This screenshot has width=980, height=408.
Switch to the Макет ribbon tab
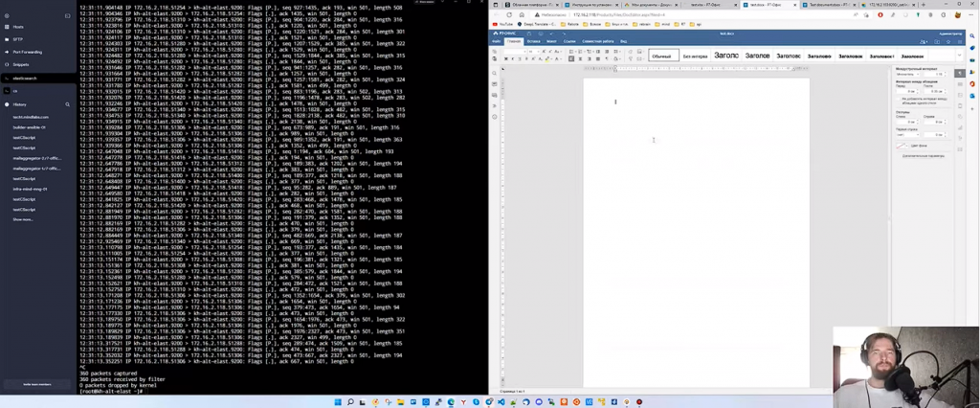tap(551, 41)
